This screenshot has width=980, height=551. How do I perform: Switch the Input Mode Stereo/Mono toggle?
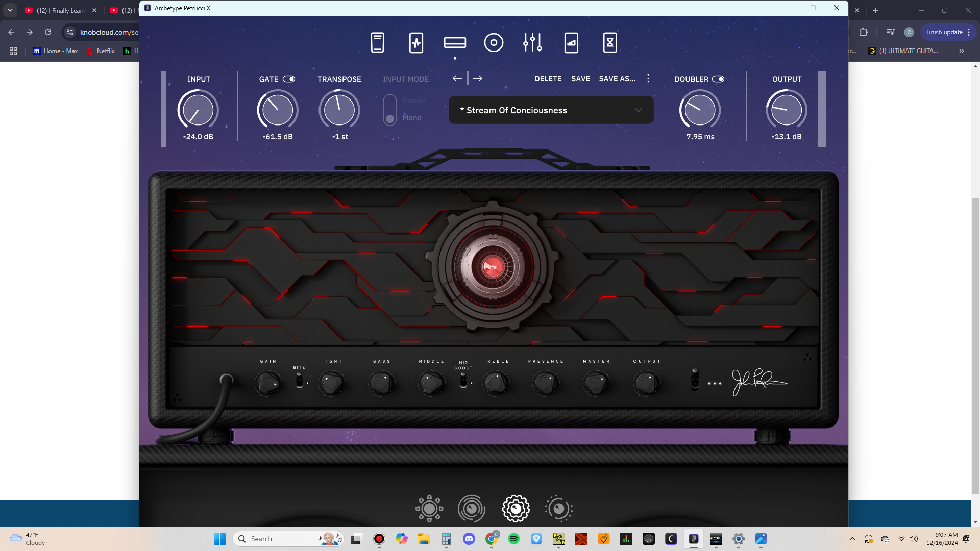tap(390, 109)
